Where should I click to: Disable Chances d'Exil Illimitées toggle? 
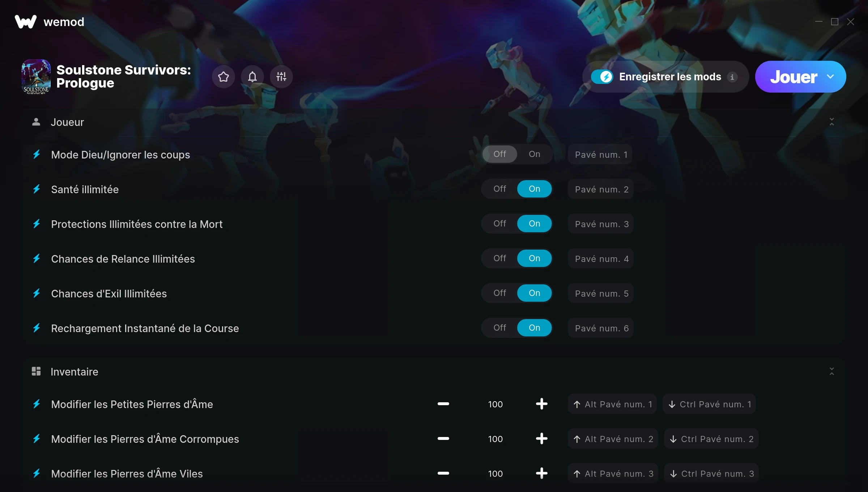499,293
